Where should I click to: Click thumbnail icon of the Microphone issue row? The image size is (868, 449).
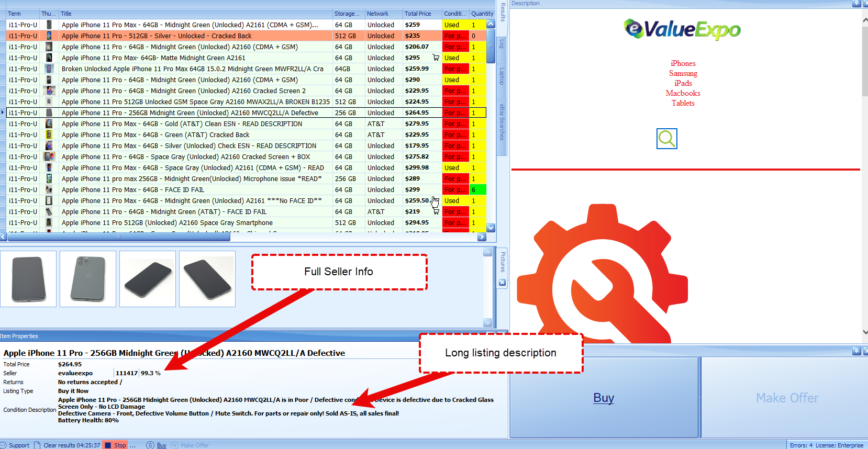(x=49, y=178)
